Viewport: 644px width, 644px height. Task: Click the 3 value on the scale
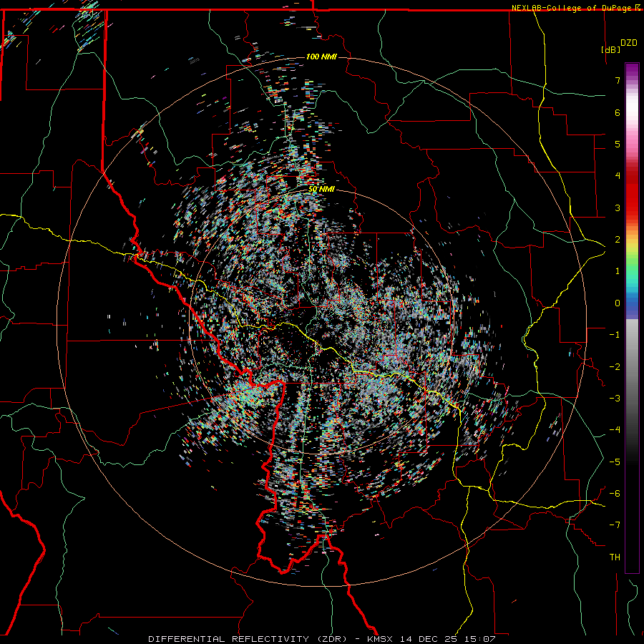(x=618, y=208)
